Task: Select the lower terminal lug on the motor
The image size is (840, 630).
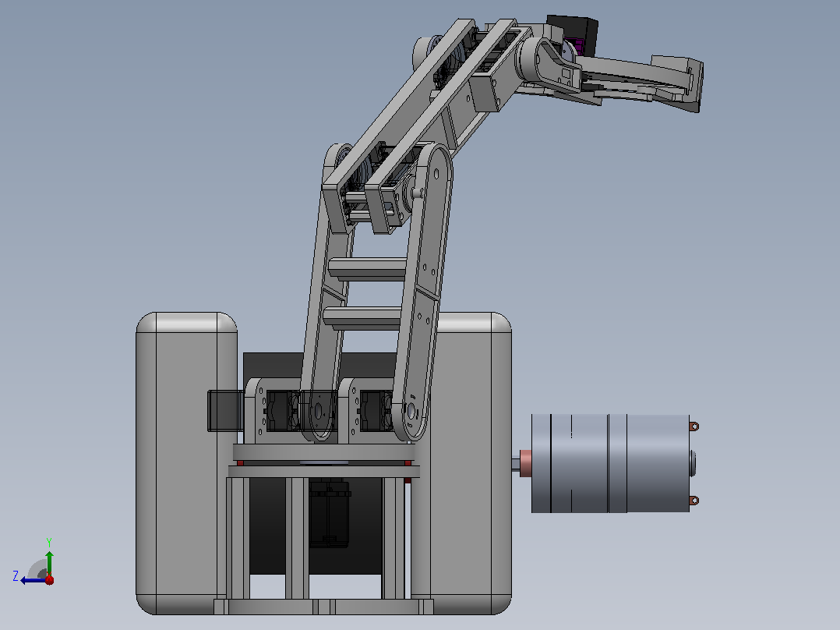Action: tap(694, 501)
